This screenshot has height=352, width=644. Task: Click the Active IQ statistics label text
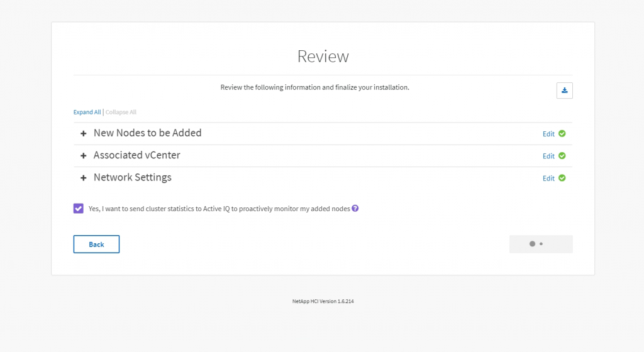point(219,209)
